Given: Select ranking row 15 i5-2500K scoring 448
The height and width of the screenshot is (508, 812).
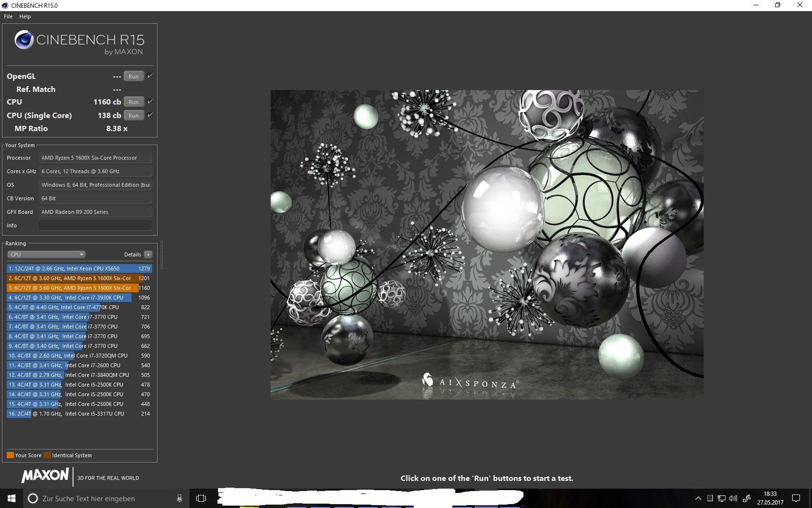Looking at the screenshot, I should (x=79, y=404).
